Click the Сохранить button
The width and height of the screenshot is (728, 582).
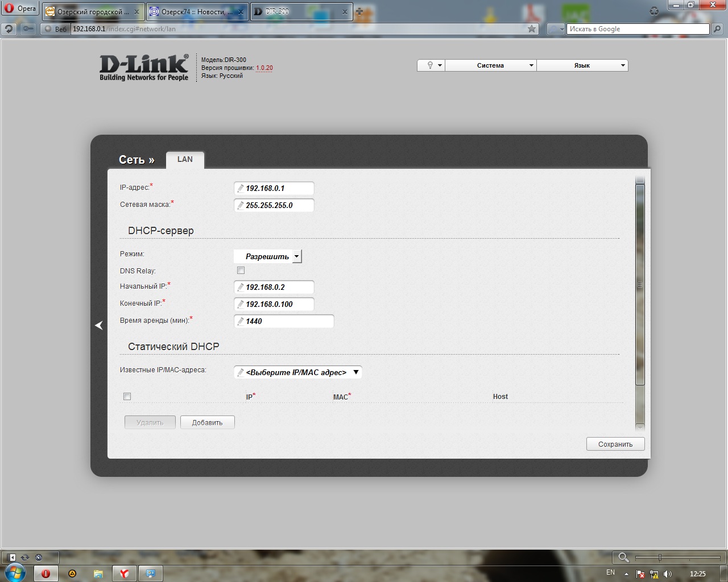tap(615, 444)
